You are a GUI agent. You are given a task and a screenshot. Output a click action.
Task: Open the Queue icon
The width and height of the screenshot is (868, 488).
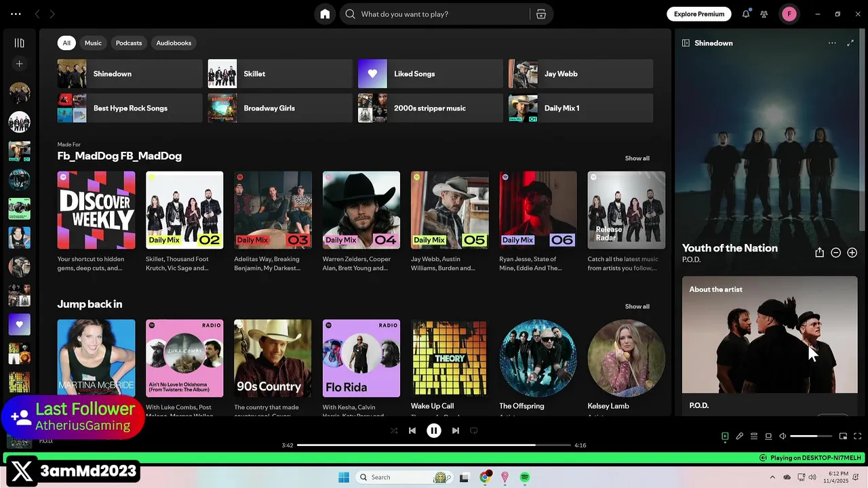point(754,436)
